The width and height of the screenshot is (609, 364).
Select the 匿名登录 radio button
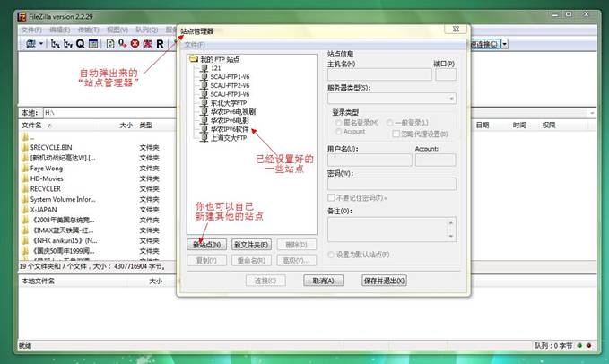tap(338, 123)
